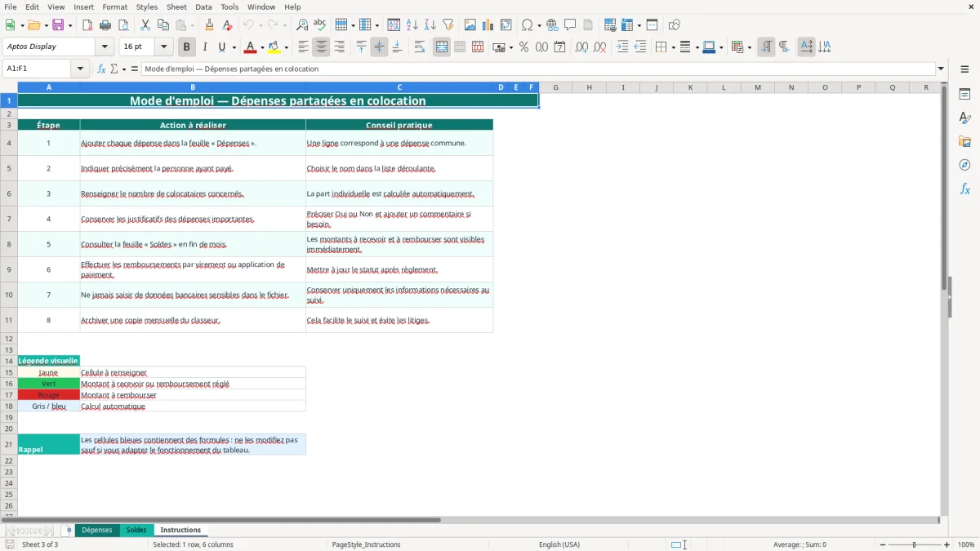Click Sort Descending icon
980x551 pixels.
(x=430, y=25)
